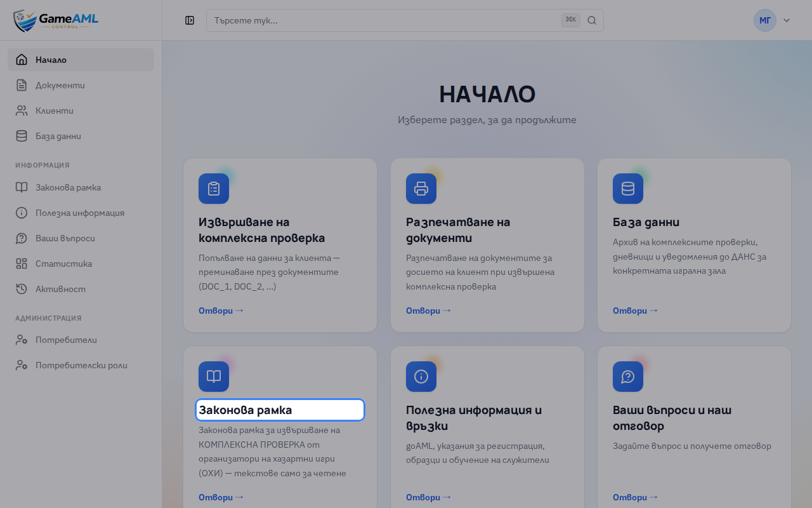
Task: Click the База данни card heading
Action: (x=646, y=222)
